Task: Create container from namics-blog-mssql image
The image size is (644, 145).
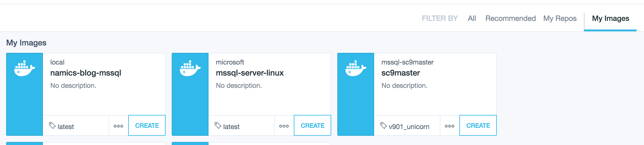Action: coord(147,126)
